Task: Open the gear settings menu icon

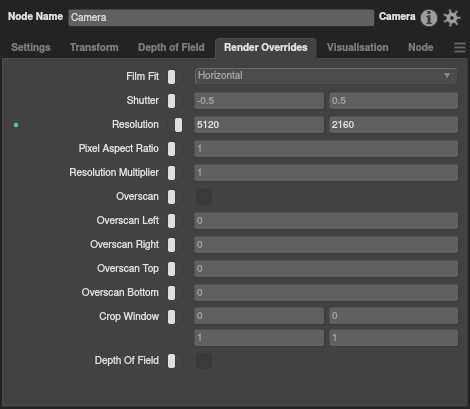Action: (452, 18)
